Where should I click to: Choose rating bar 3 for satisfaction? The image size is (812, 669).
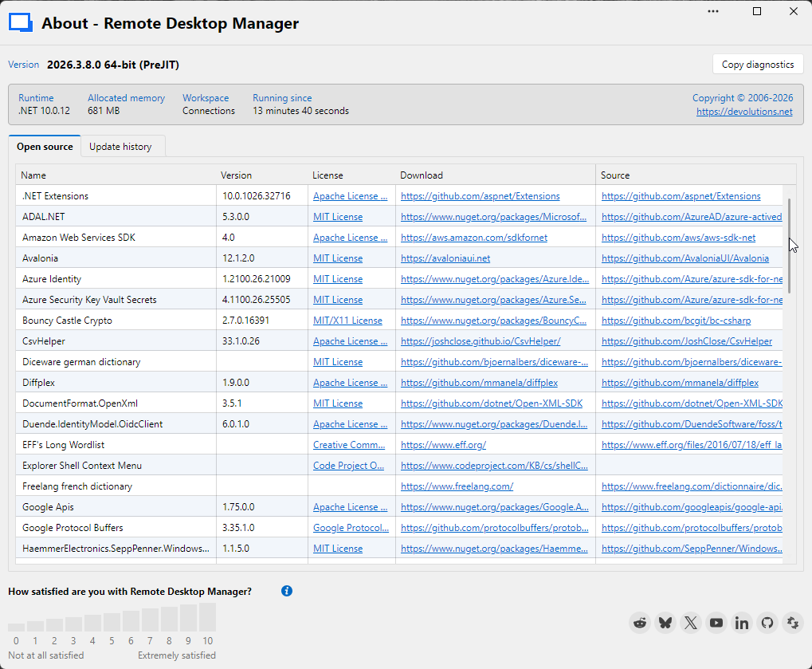(x=73, y=624)
